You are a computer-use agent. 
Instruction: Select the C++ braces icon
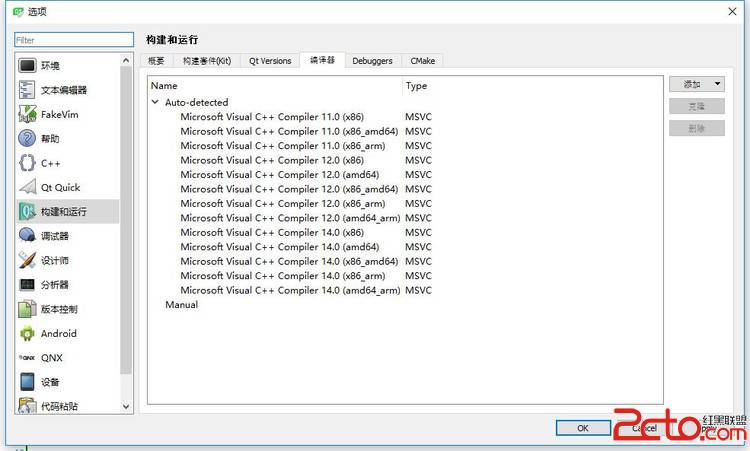(x=27, y=163)
